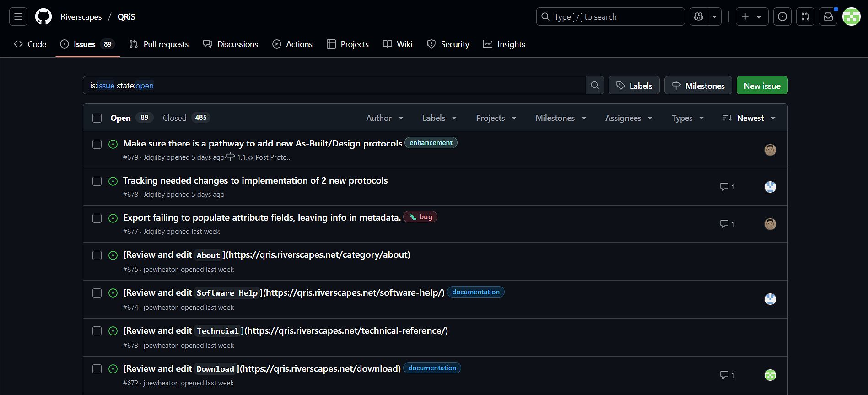Check the box for issue #673

[x=97, y=331]
